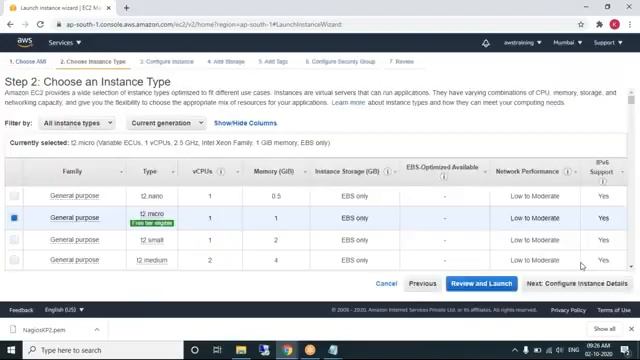Click the vCPUs column info icon
This screenshot has height=360, width=640.
click(x=221, y=172)
